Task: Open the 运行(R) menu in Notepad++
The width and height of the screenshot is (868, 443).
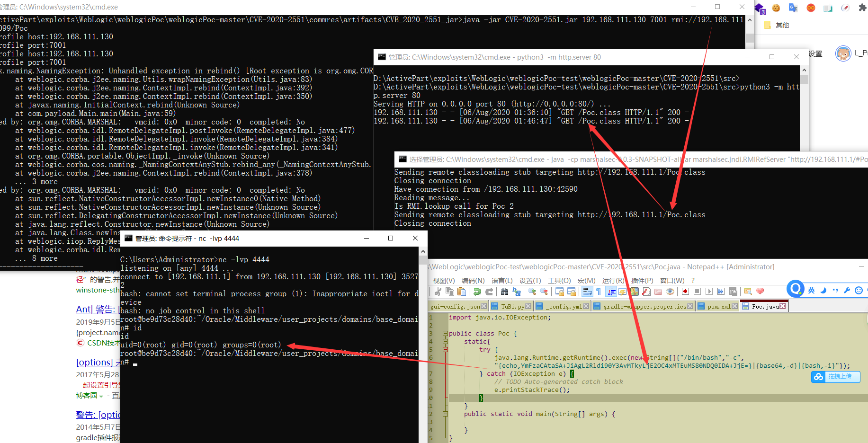Action: click(x=613, y=280)
